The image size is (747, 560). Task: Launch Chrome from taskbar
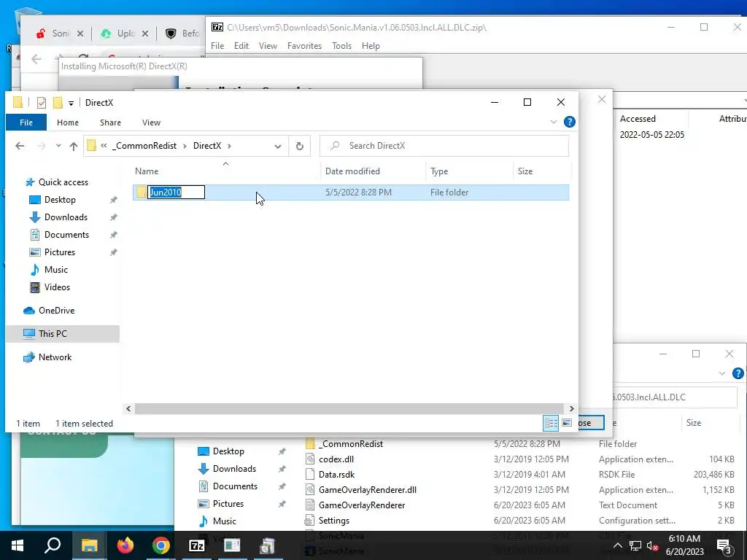[x=161, y=545]
